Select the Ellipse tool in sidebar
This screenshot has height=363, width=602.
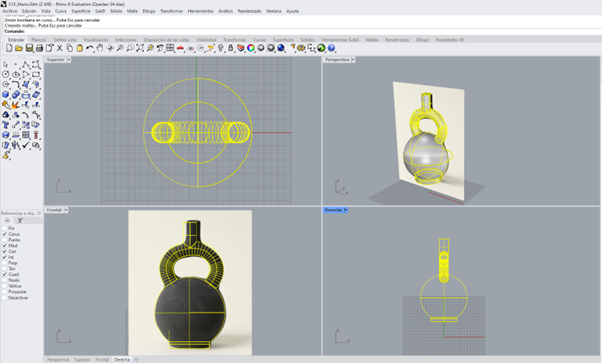coord(16,75)
